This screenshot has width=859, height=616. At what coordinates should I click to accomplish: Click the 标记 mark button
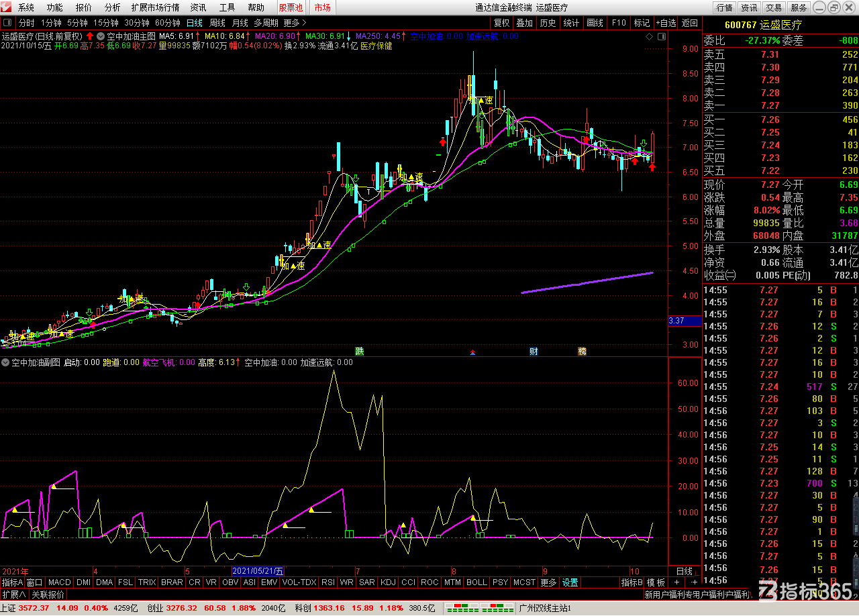[x=642, y=22]
